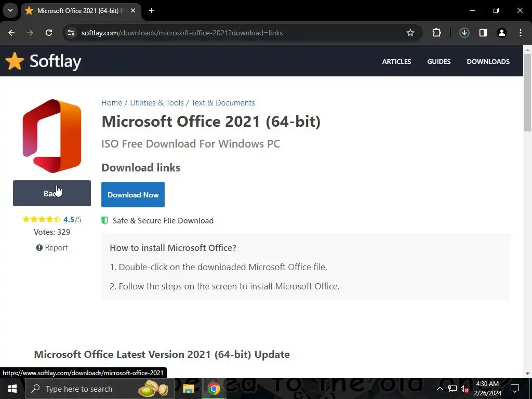Open the ARTICLES menu item

(x=396, y=61)
